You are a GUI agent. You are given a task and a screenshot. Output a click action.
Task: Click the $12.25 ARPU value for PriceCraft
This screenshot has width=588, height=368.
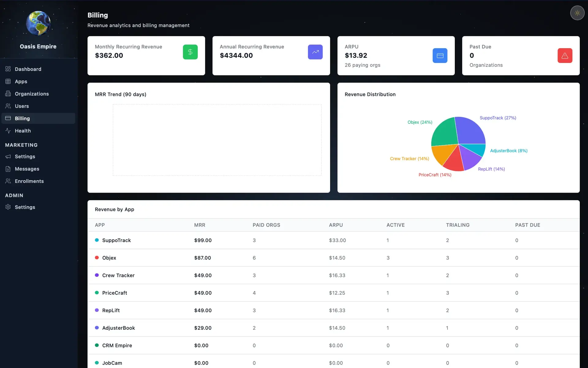(337, 293)
